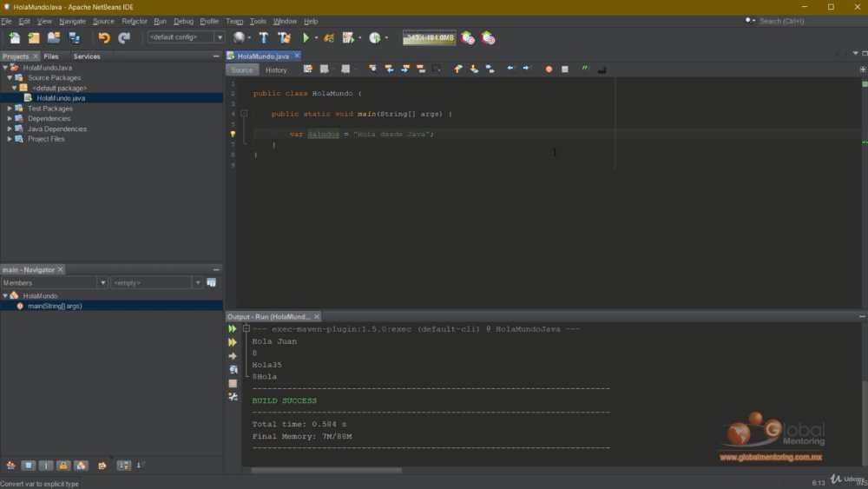Collapse the Source Packages node
The width and height of the screenshot is (868, 489).
(x=10, y=78)
